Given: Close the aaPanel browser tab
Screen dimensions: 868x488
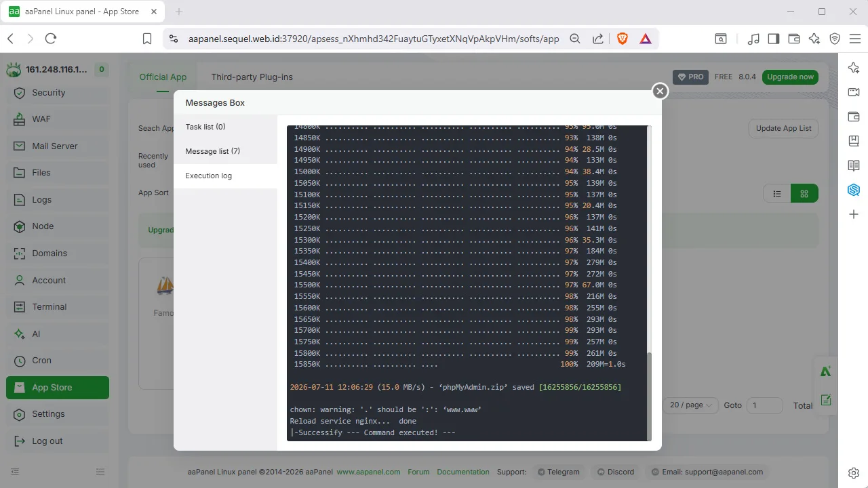Looking at the screenshot, I should click(x=153, y=12).
